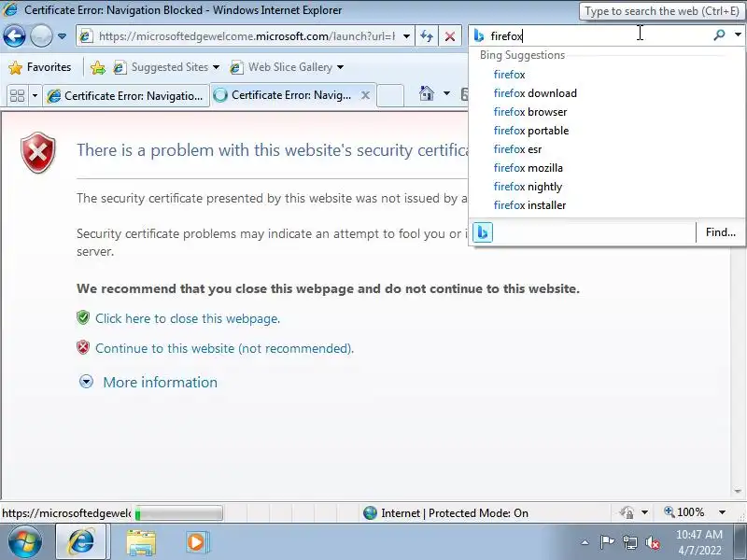
Task: Expand the More information section
Action: tap(148, 382)
